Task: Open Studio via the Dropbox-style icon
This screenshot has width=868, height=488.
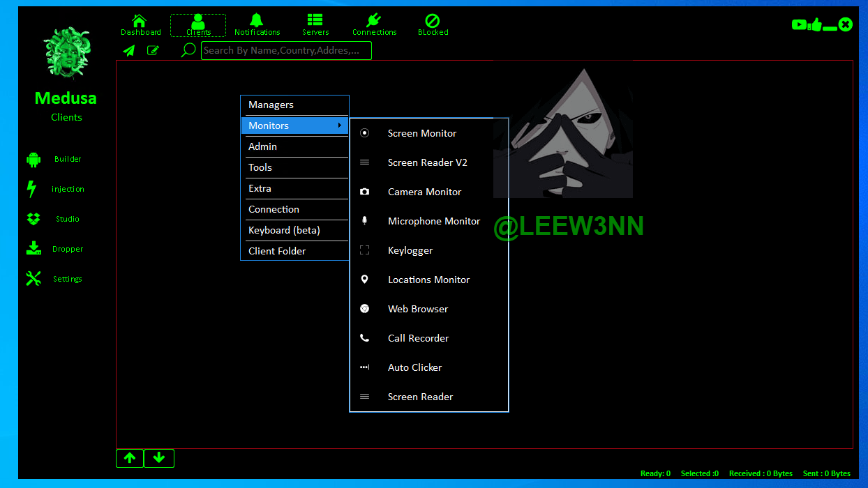Action: (33, 219)
